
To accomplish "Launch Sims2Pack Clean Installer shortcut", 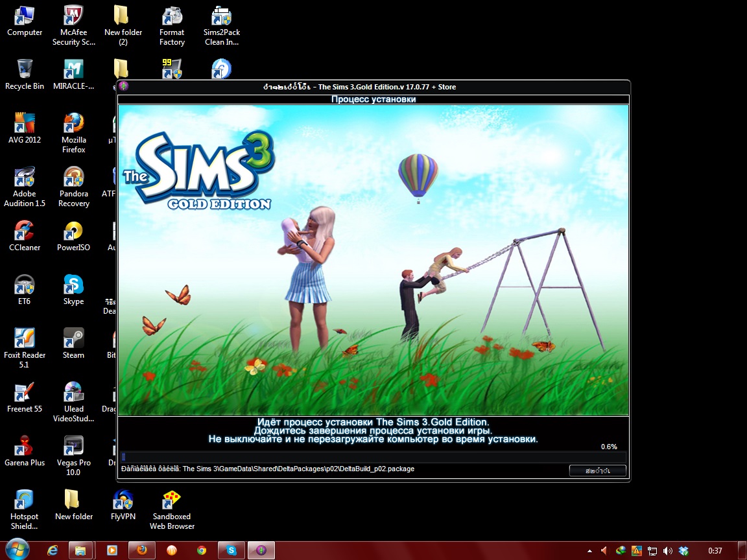I will [x=222, y=26].
